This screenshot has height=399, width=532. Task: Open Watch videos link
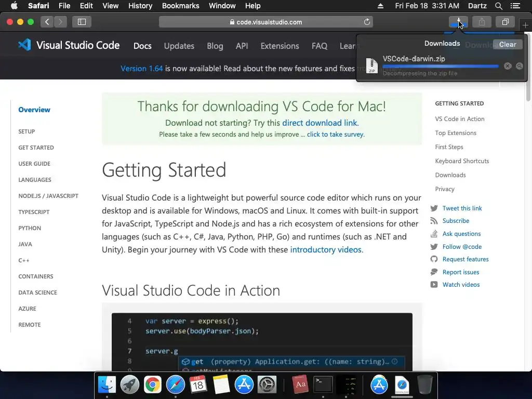point(461,285)
